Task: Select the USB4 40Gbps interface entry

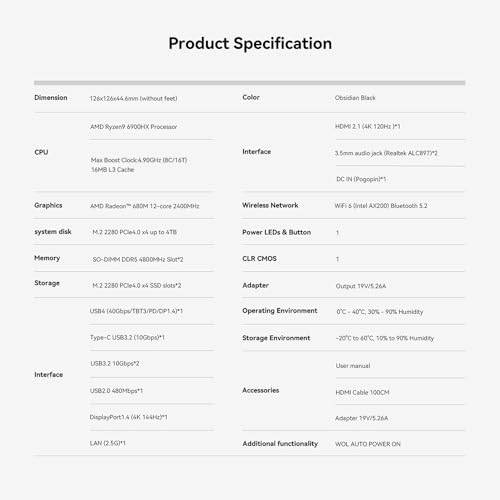Action: click(136, 311)
